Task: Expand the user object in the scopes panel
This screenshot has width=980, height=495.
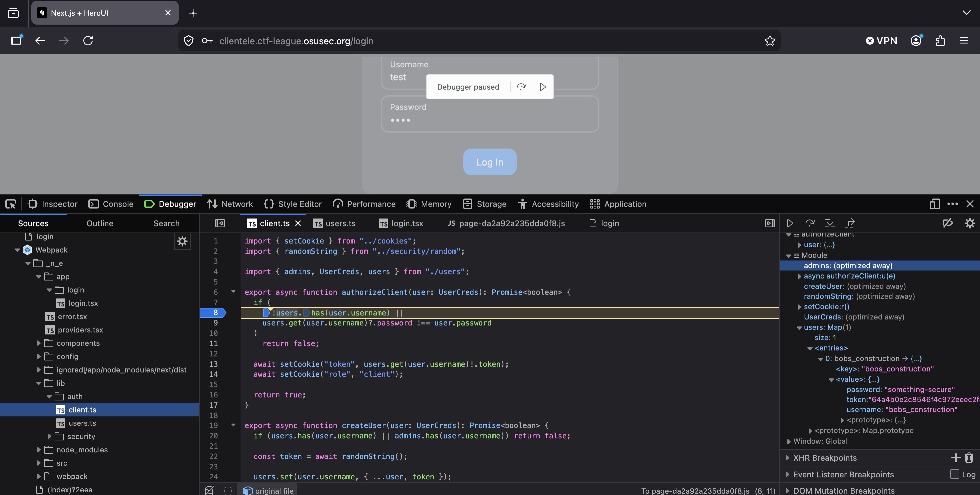Action: click(x=800, y=245)
